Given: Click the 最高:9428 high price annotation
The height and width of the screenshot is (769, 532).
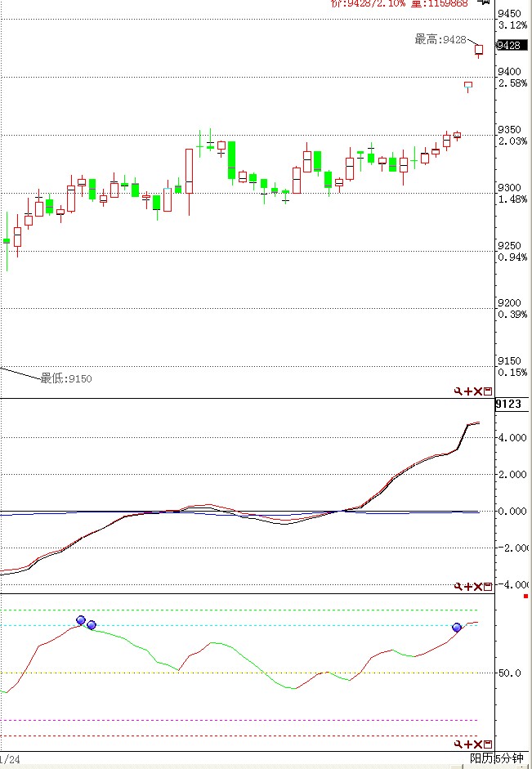Looking at the screenshot, I should pos(440,40).
